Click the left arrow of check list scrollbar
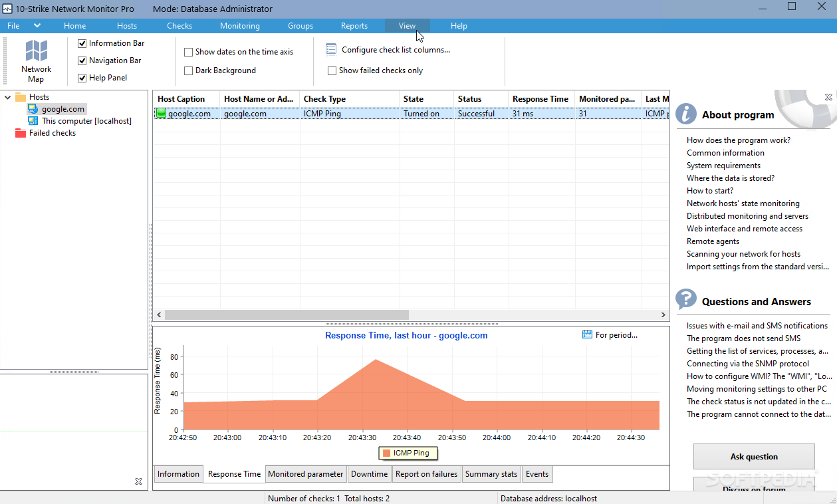The image size is (837, 504). (x=159, y=315)
